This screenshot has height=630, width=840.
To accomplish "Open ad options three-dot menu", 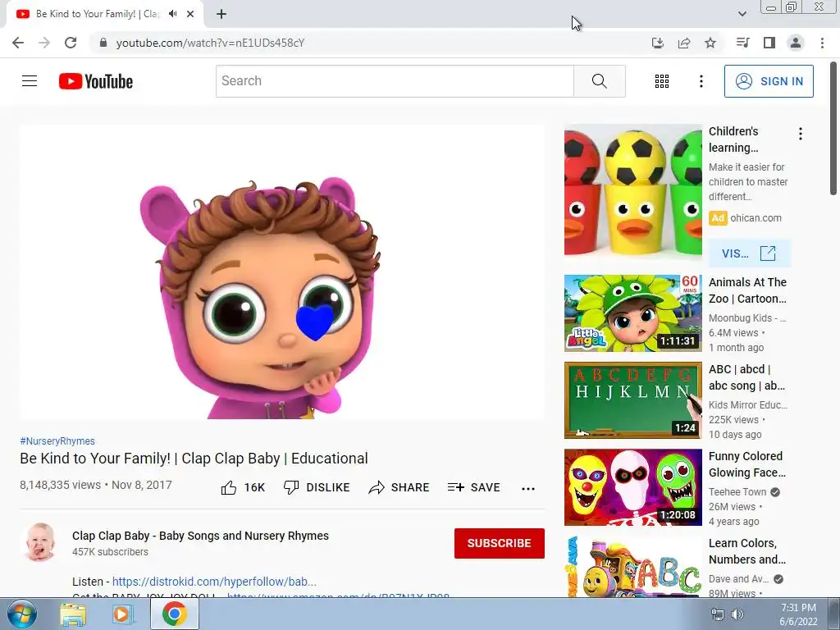I will click(x=801, y=134).
